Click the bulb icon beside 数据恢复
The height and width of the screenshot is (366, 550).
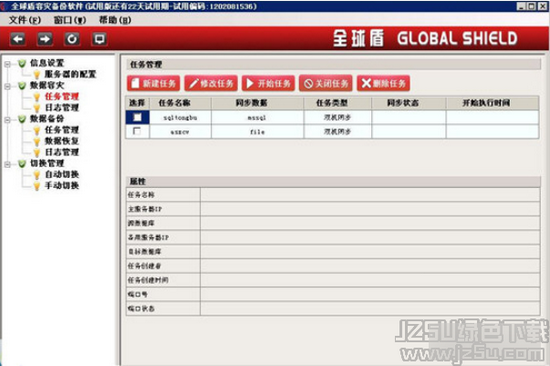pyautogui.click(x=37, y=141)
